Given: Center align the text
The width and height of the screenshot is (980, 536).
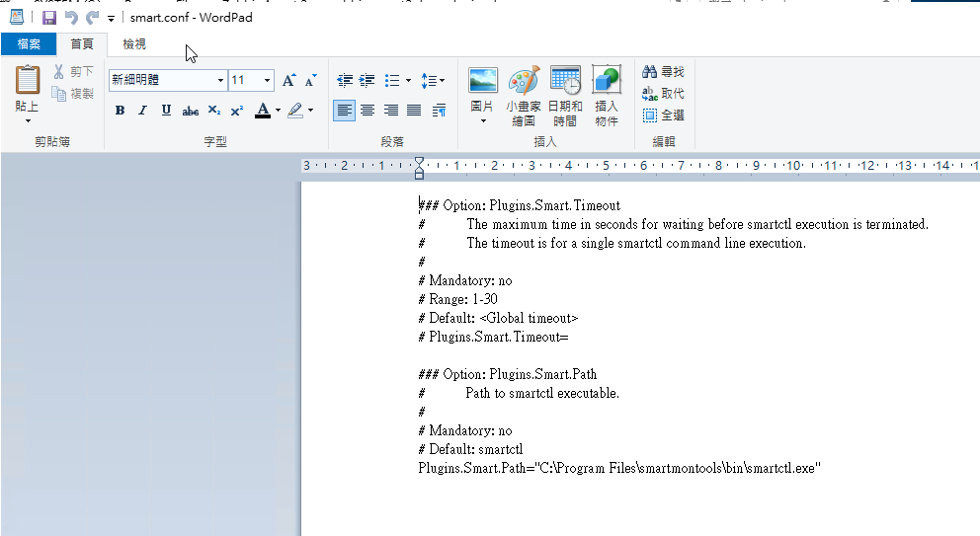Looking at the screenshot, I should [367, 111].
